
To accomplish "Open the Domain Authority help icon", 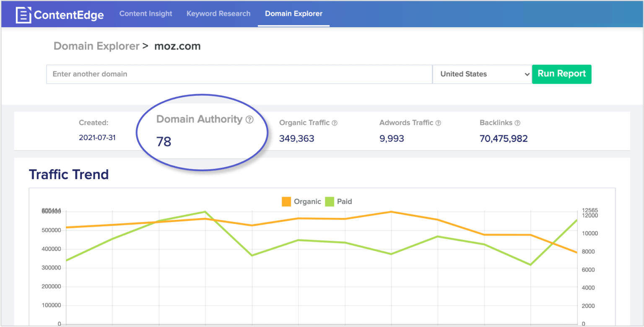I will [x=249, y=120].
